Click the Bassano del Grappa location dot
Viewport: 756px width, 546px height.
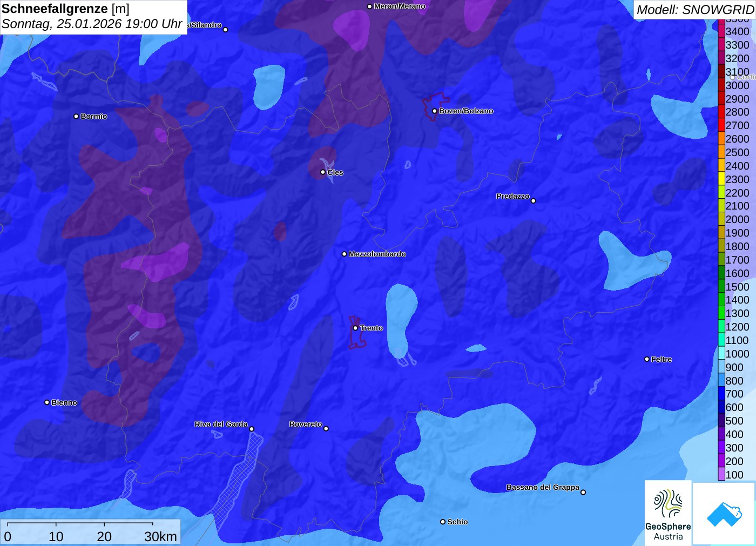[583, 492]
